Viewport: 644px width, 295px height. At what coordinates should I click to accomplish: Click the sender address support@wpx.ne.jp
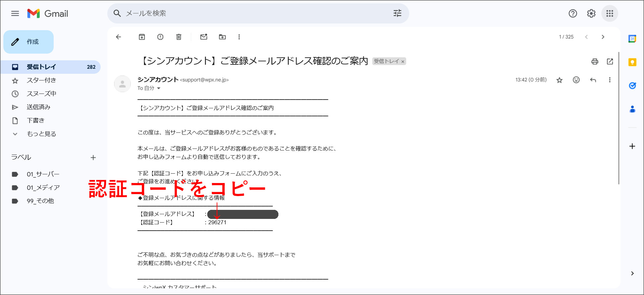(204, 80)
